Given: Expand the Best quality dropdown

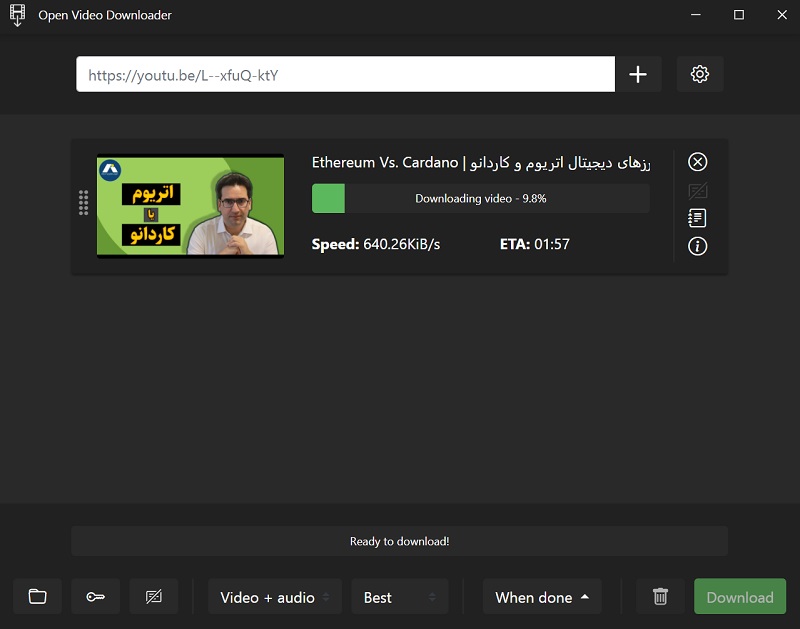Looking at the screenshot, I should click(x=400, y=597).
